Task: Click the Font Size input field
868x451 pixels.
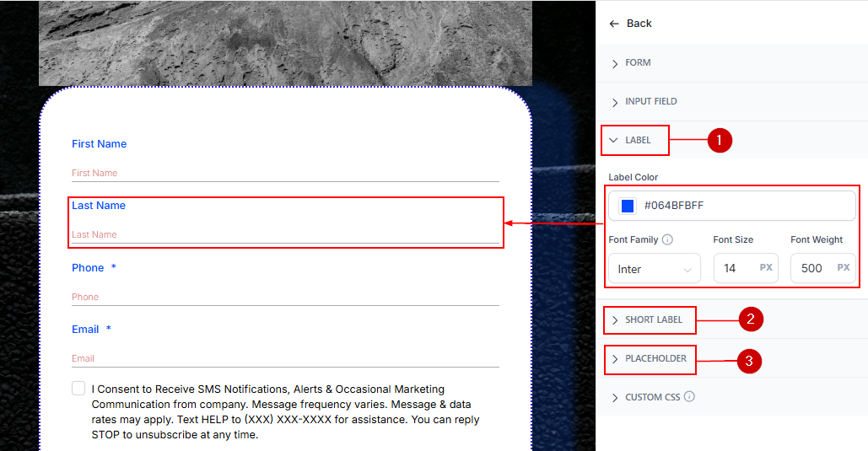Action: [x=734, y=268]
